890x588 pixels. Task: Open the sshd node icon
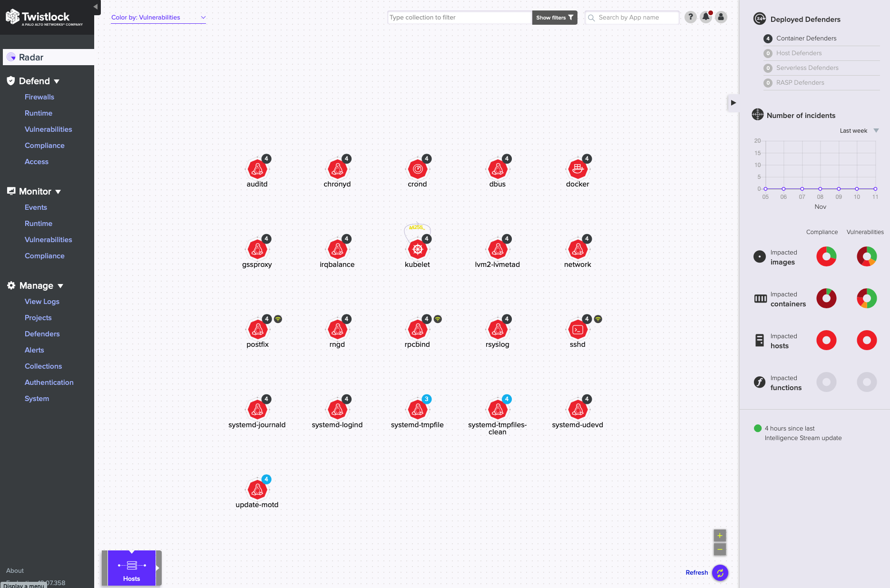(577, 329)
